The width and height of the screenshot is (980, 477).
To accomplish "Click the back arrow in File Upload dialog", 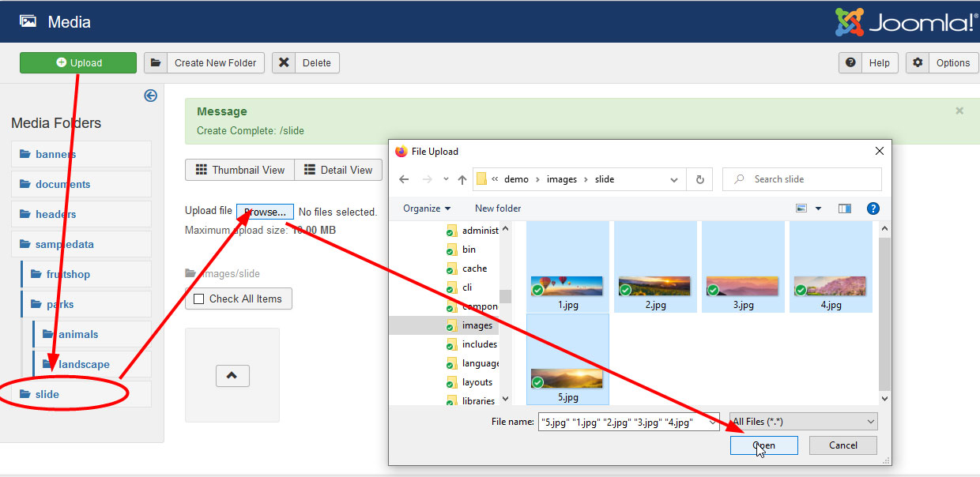I will 404,179.
